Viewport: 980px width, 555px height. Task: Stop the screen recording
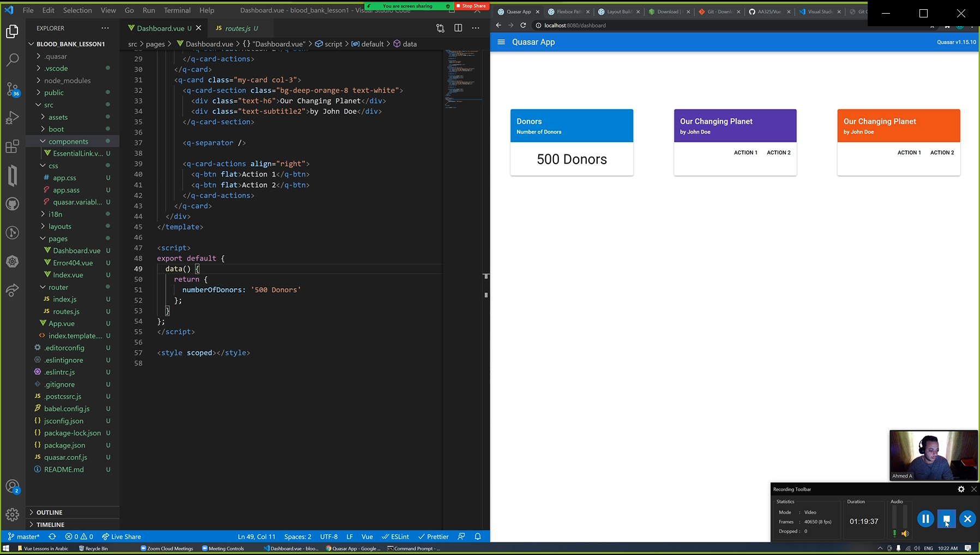[946, 519]
